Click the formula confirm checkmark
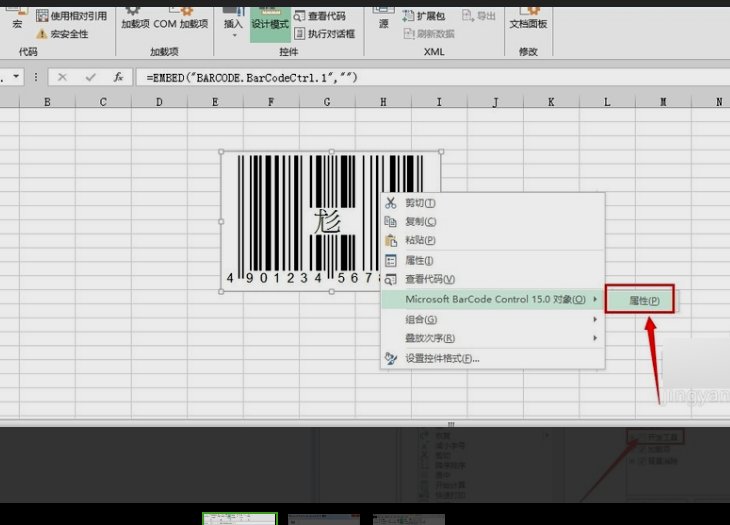The width and height of the screenshot is (730, 525). point(90,77)
